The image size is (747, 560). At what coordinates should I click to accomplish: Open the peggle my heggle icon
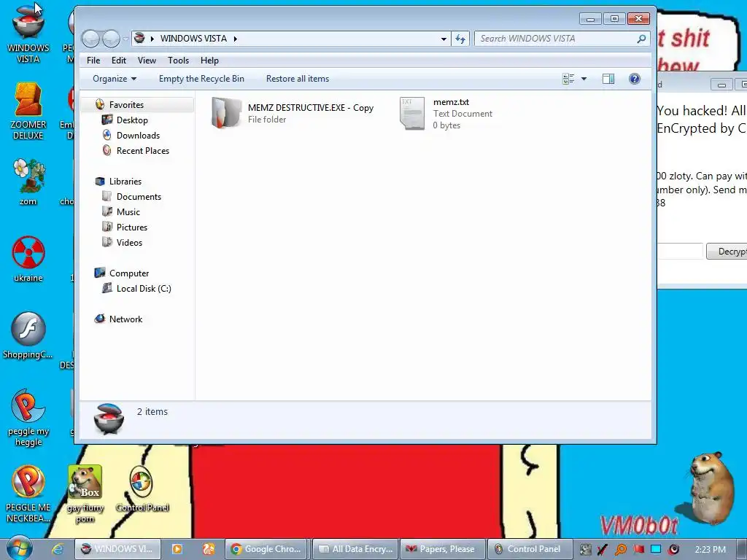coord(28,418)
